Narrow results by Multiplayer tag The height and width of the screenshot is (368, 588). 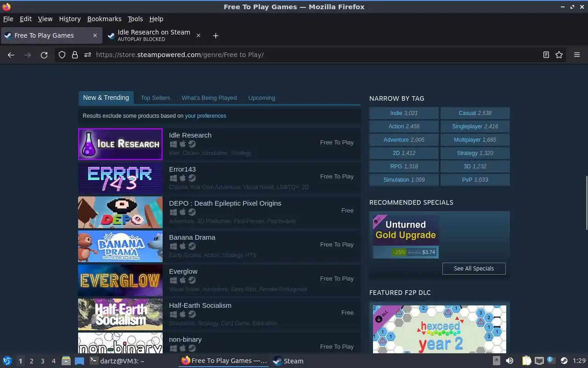[x=475, y=140]
